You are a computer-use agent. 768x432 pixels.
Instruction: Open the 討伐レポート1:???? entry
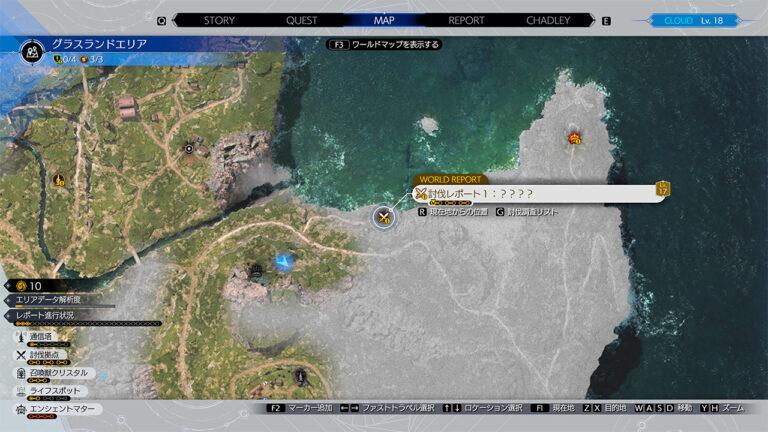tap(539, 193)
